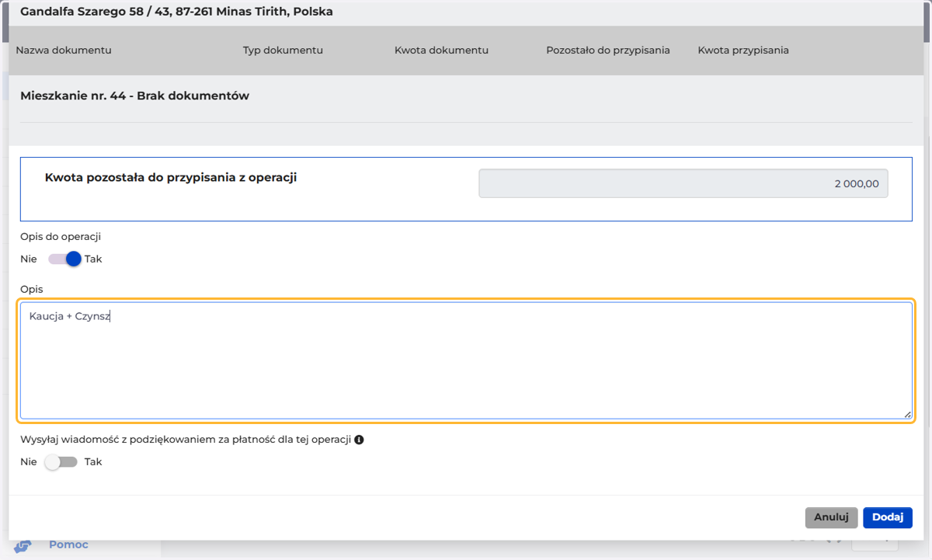Click 'Nie' label beside the thank-you toggle
The image size is (932, 560).
click(x=29, y=461)
